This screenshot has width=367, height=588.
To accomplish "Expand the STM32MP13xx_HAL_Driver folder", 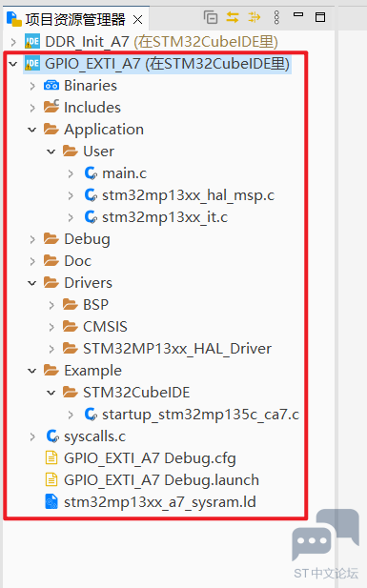I will [x=51, y=349].
